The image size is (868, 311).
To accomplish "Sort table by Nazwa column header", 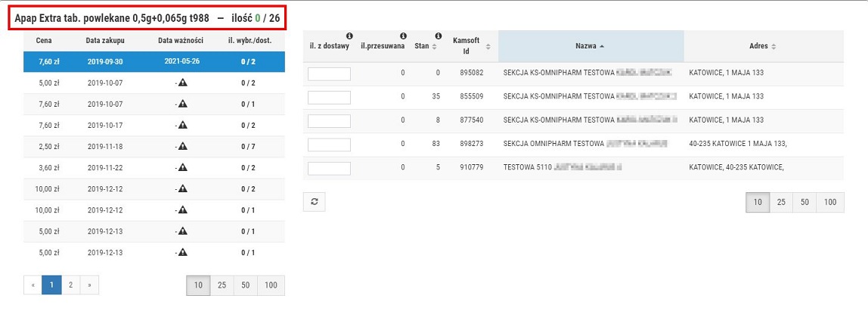I will 591,46.
